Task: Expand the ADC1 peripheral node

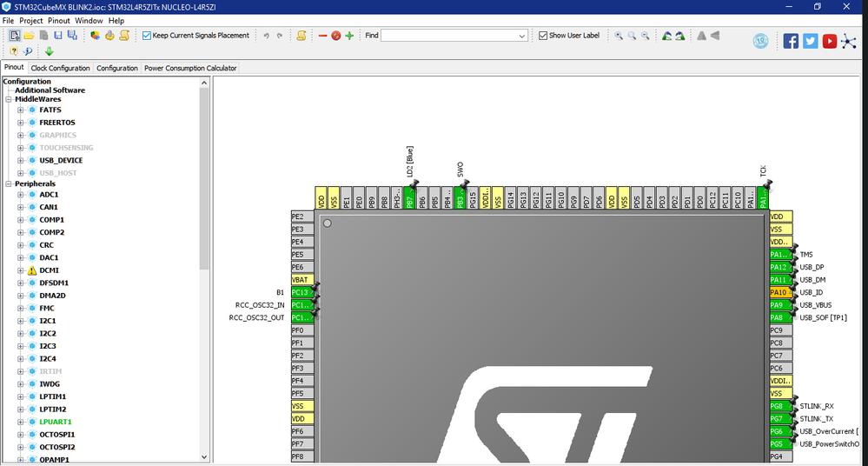Action: [21, 195]
